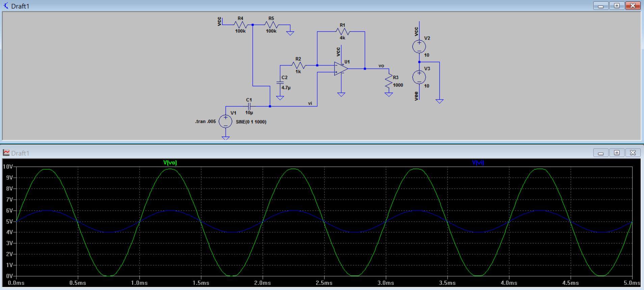
Task: Click the junction node between R4 and R5
Action: click(253, 25)
